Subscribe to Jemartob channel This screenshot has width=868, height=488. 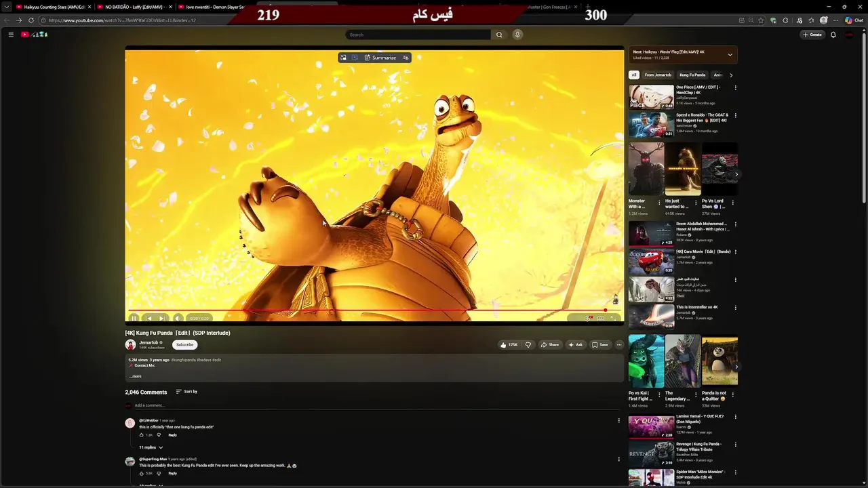click(x=184, y=345)
